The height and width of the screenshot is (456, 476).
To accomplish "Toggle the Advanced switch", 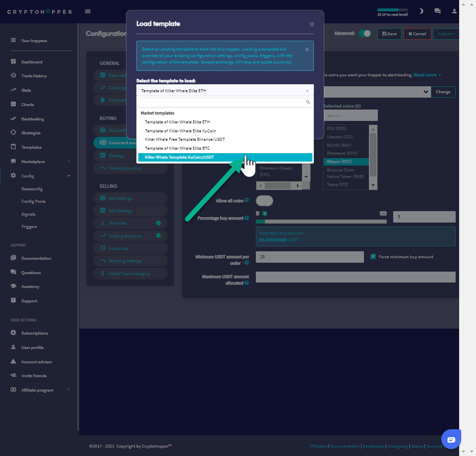I will coord(365,34).
